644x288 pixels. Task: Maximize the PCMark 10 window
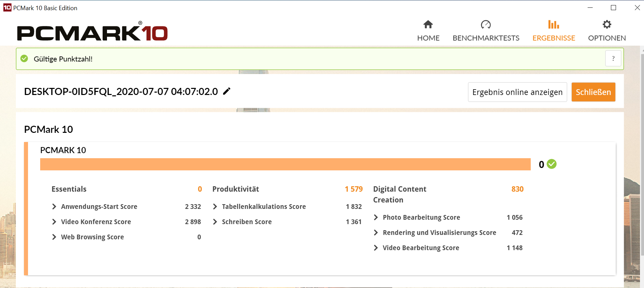coord(614,7)
